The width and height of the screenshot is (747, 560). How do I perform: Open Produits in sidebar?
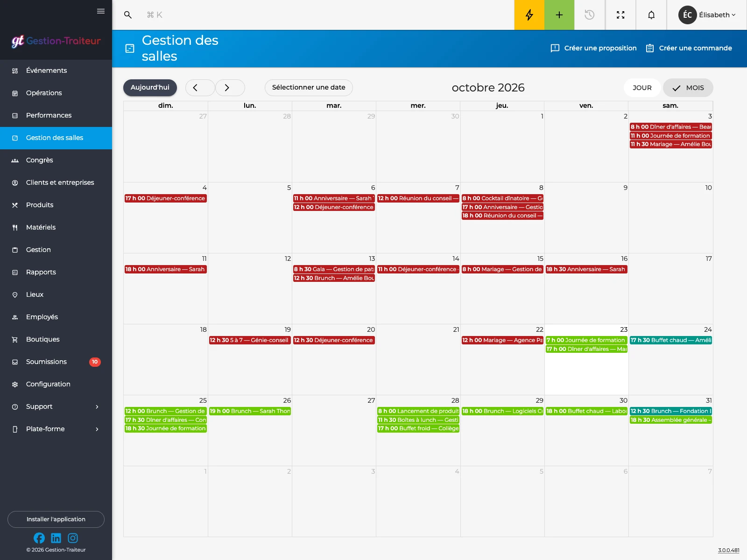(x=56, y=205)
